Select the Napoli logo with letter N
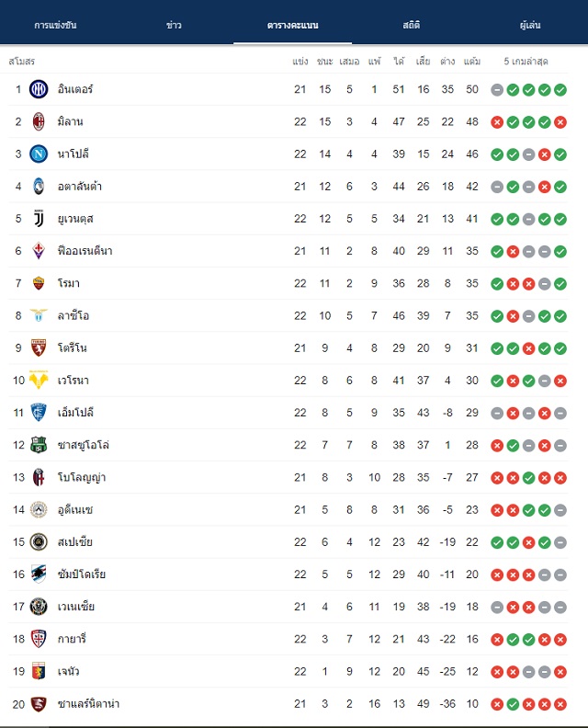Viewport: 588px width, 728px height. click(x=39, y=154)
